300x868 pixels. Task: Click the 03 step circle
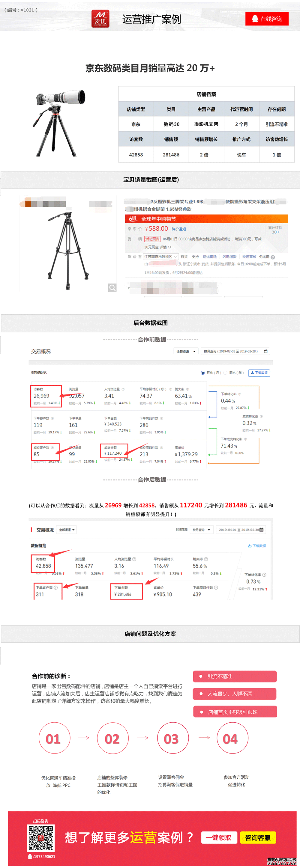(x=173, y=738)
